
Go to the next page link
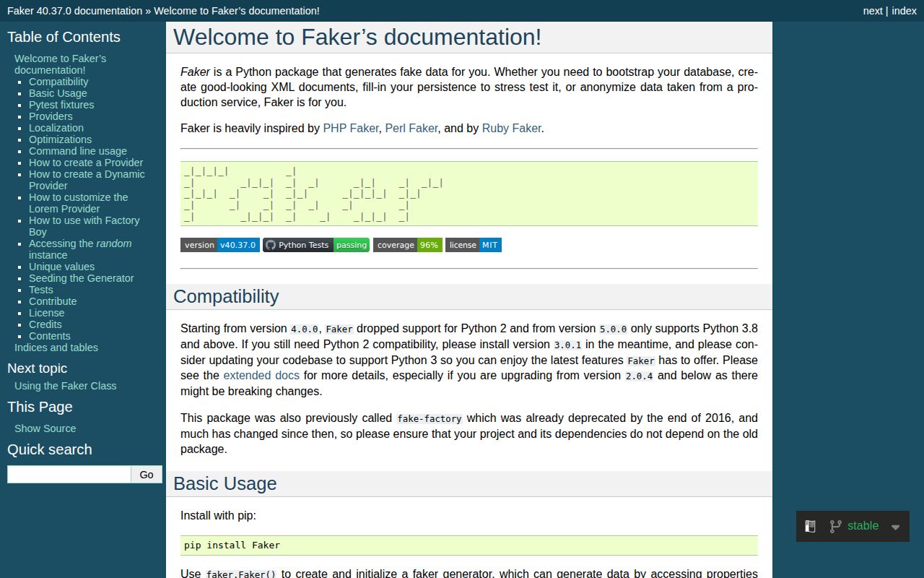[x=873, y=11]
